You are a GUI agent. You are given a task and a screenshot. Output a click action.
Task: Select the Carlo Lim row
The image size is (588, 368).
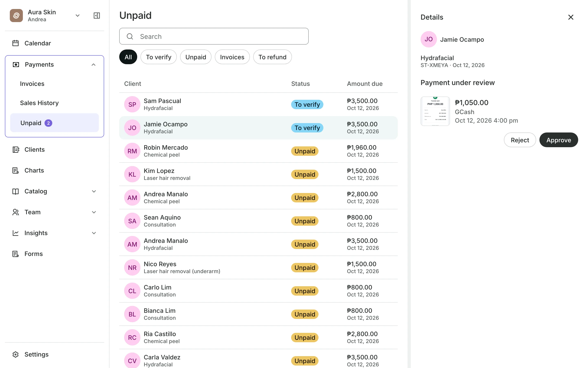[258, 291]
